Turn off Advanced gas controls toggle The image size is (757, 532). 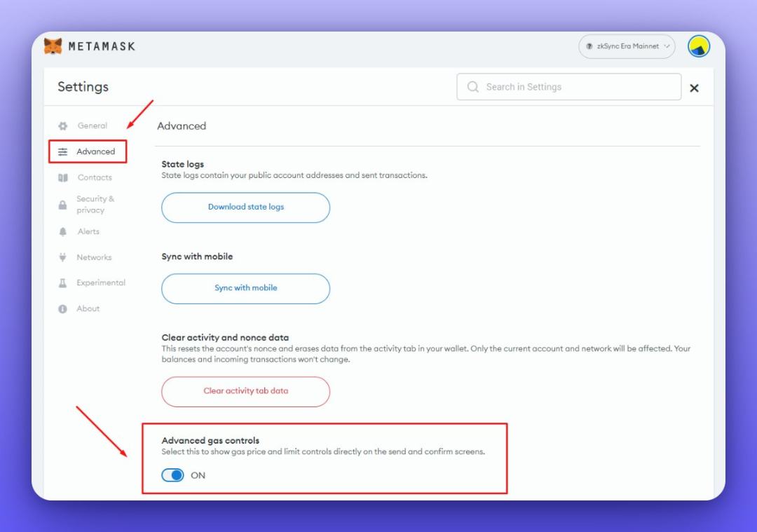(x=172, y=475)
